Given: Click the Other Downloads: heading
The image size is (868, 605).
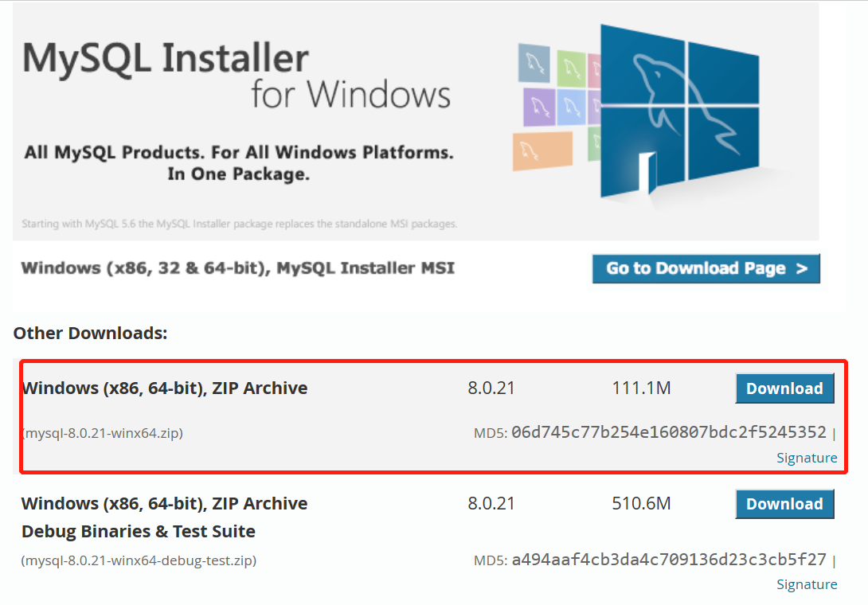Looking at the screenshot, I should click(x=90, y=334).
